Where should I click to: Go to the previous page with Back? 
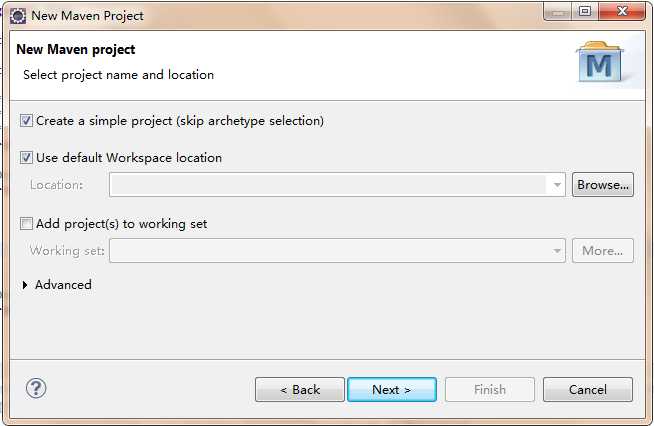click(x=300, y=389)
